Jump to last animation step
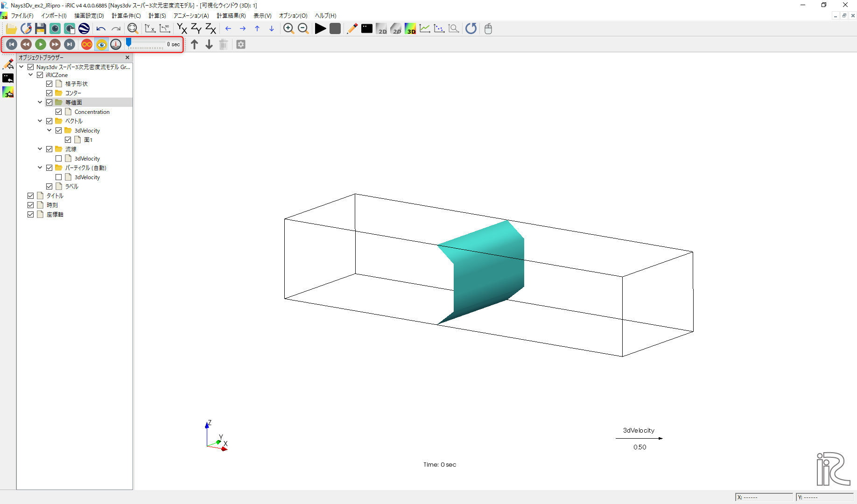 [x=70, y=44]
